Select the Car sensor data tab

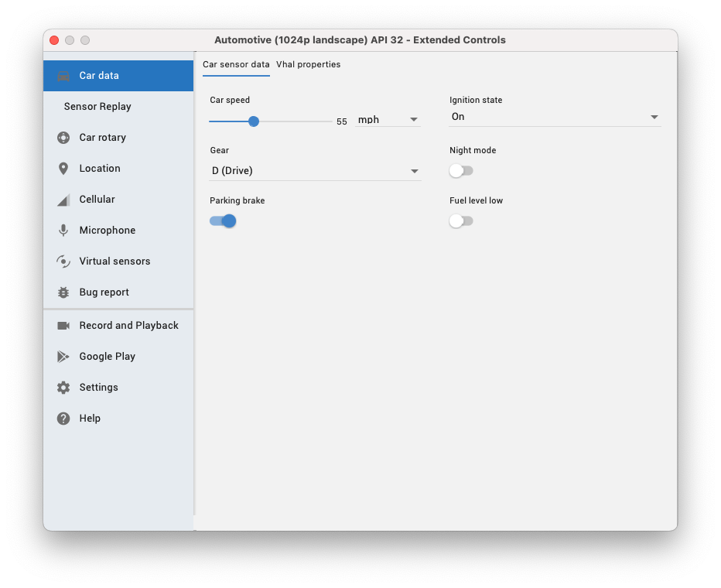tap(236, 65)
